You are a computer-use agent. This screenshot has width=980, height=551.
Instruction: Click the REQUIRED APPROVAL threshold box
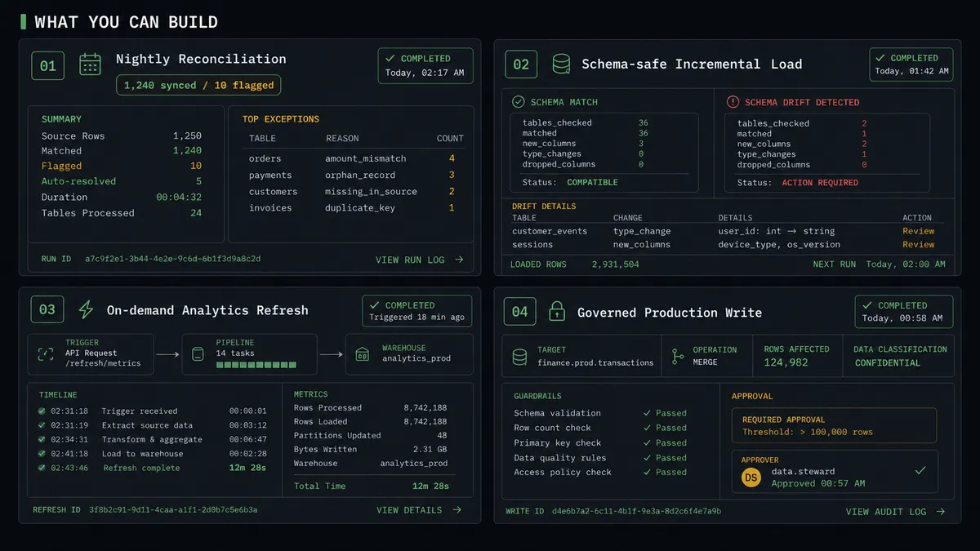[x=835, y=425]
